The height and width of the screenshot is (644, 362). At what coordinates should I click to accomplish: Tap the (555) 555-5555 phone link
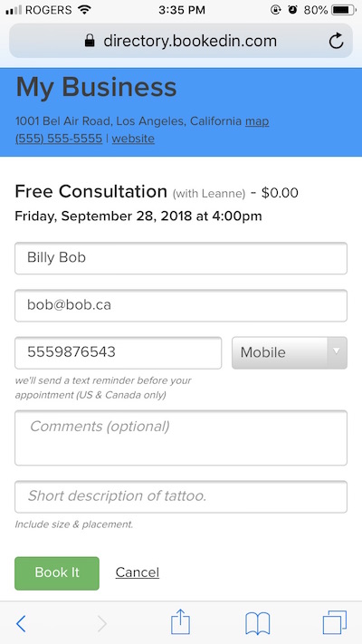pos(59,139)
